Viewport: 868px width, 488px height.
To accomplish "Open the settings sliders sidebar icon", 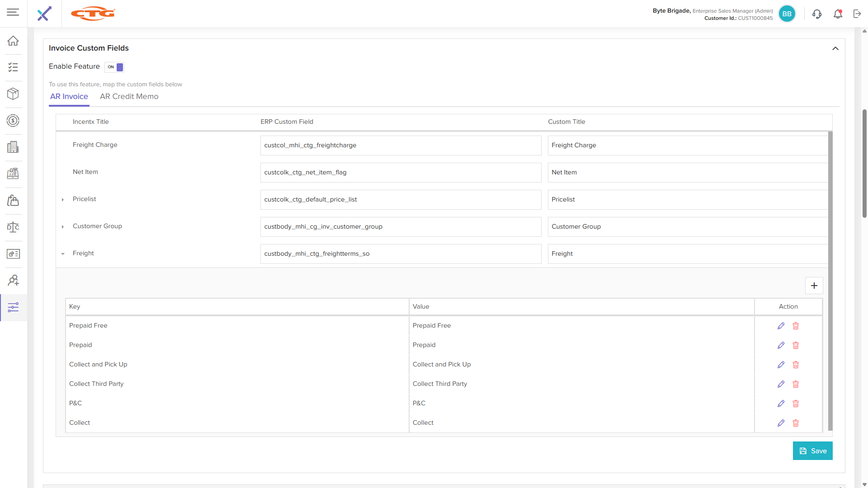I will click(x=13, y=307).
